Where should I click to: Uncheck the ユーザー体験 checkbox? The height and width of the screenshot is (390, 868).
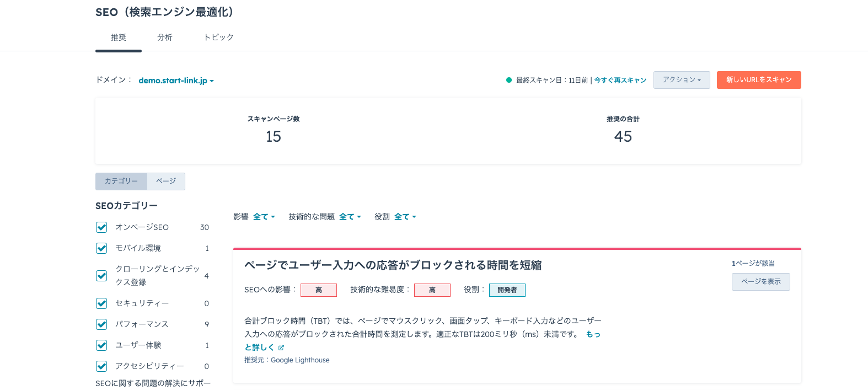pos(101,345)
